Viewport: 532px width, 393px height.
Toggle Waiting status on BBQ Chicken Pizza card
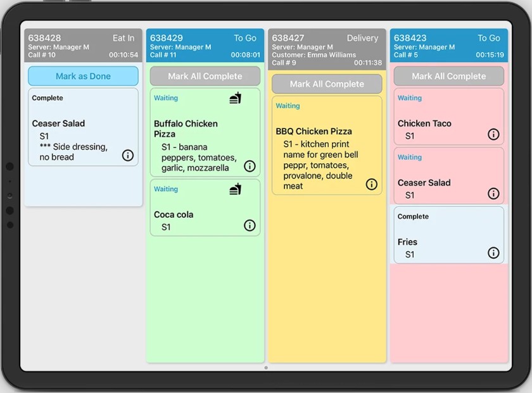[288, 106]
